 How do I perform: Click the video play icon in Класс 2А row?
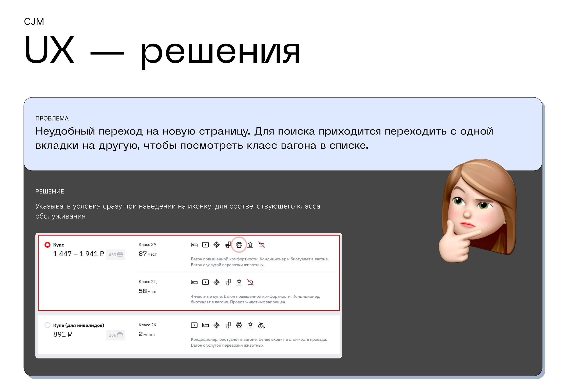click(205, 245)
